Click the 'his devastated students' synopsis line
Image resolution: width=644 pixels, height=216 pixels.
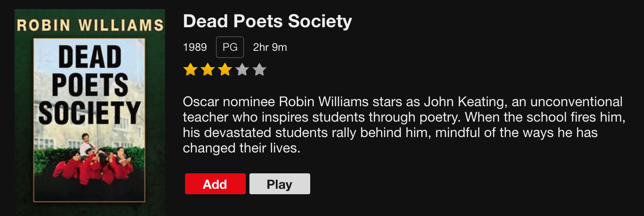point(390,133)
